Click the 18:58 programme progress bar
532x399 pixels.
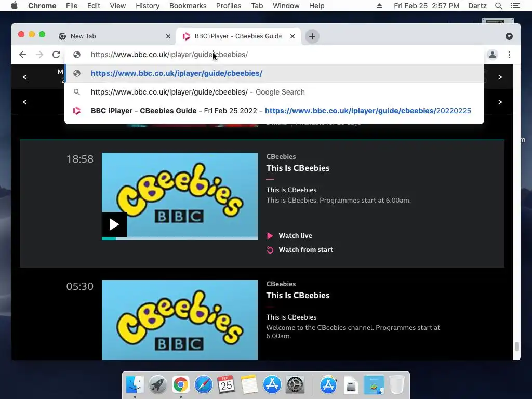(x=179, y=238)
